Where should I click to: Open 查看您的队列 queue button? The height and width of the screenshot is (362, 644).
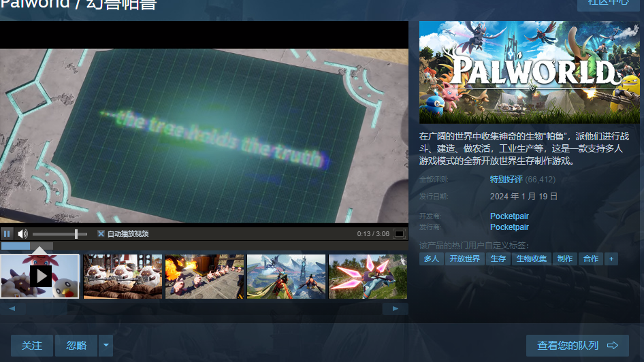coord(577,346)
